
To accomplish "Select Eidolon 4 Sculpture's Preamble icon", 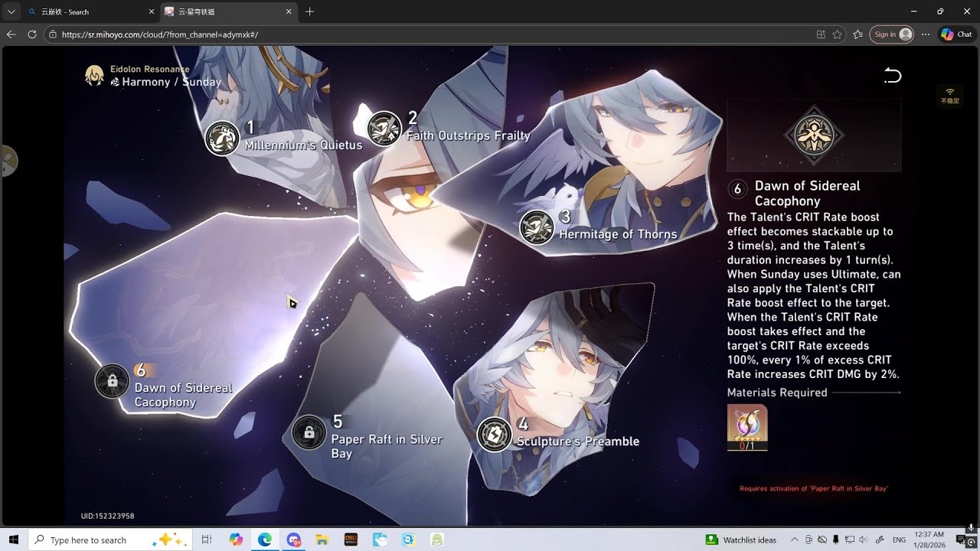I will (494, 435).
